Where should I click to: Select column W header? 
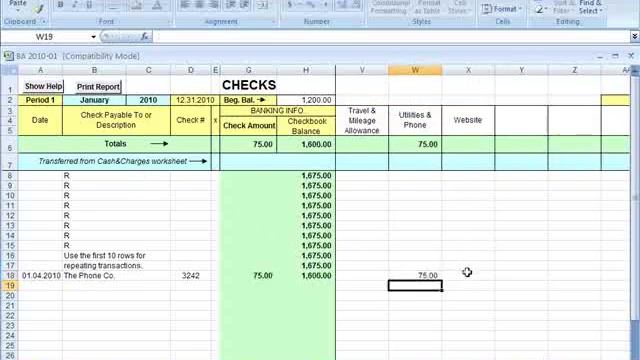pos(415,70)
